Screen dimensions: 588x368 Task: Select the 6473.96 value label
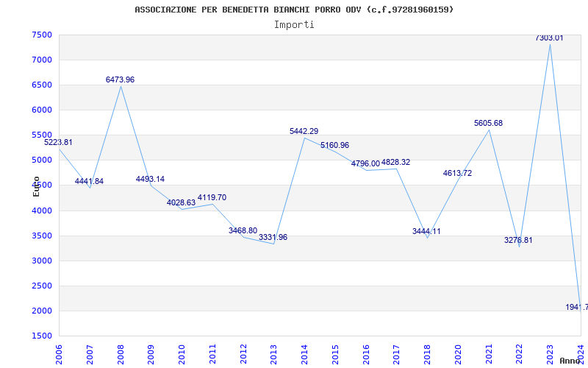pos(120,79)
